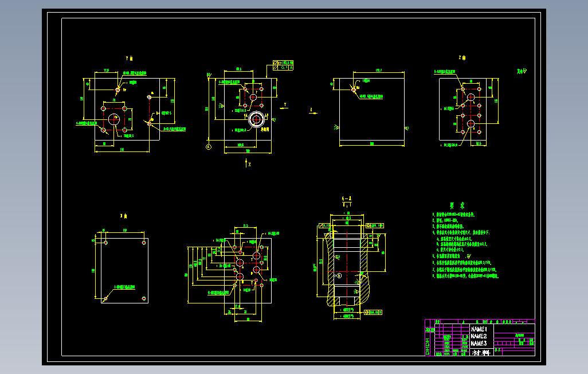Select the NAME1 text in title block
Image resolution: width=588 pixels, height=374 pixels.
click(479, 329)
